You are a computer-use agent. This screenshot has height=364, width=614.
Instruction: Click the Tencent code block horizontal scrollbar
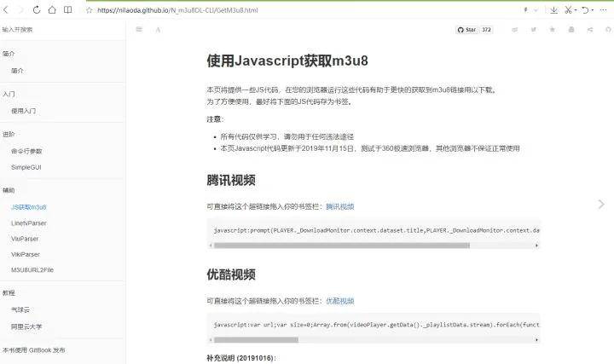[x=341, y=246]
